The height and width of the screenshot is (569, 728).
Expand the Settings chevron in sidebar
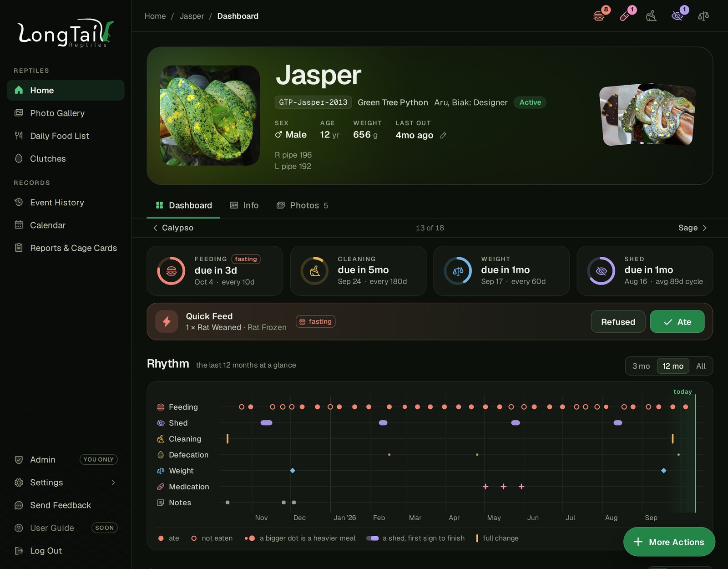pos(113,483)
